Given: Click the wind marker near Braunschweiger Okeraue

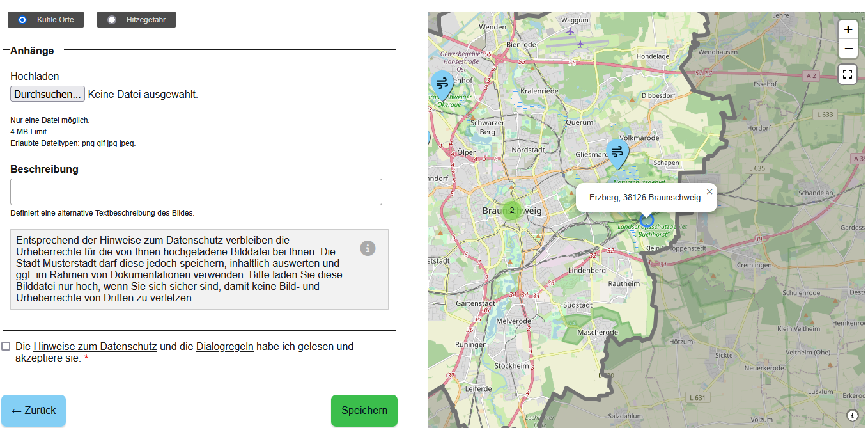Looking at the screenshot, I should pyautogui.click(x=442, y=85).
